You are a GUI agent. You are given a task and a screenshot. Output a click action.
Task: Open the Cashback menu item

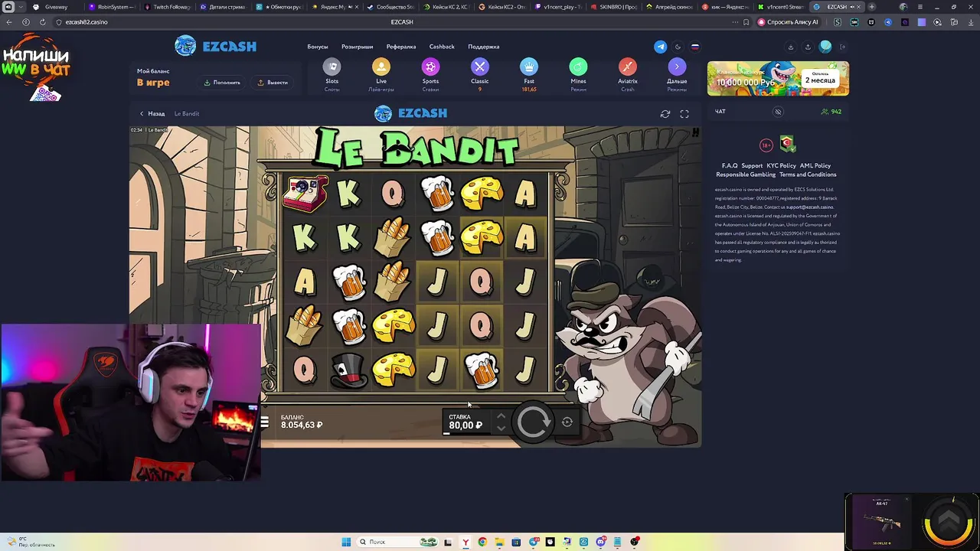pos(442,47)
